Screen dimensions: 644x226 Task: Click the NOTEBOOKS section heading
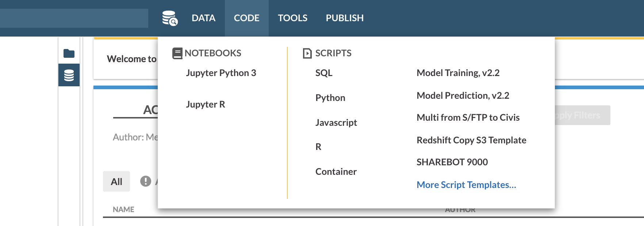click(x=213, y=53)
